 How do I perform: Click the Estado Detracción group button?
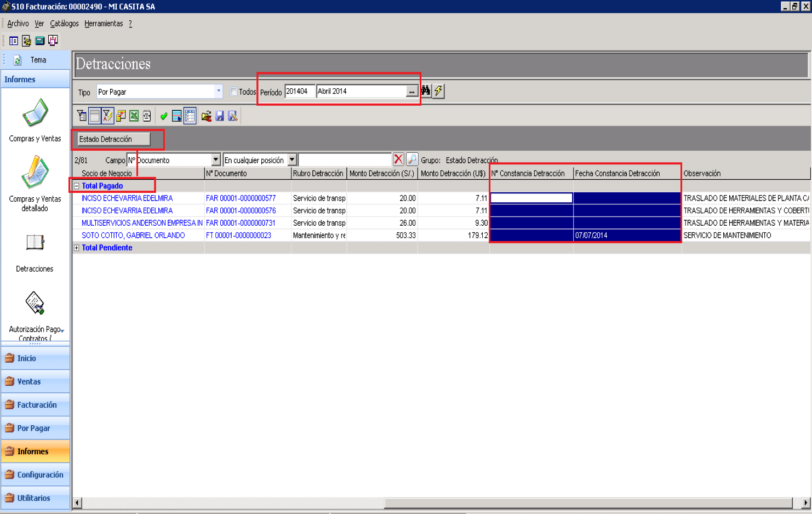[x=113, y=139]
